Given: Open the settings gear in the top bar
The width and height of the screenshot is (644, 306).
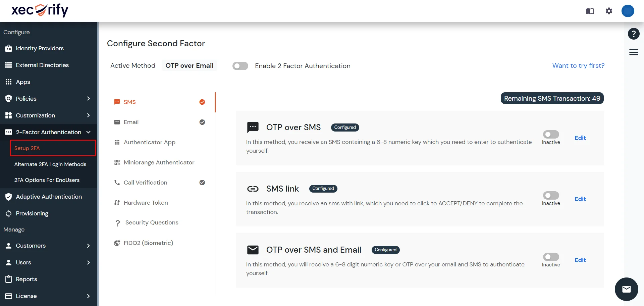Looking at the screenshot, I should [x=609, y=11].
